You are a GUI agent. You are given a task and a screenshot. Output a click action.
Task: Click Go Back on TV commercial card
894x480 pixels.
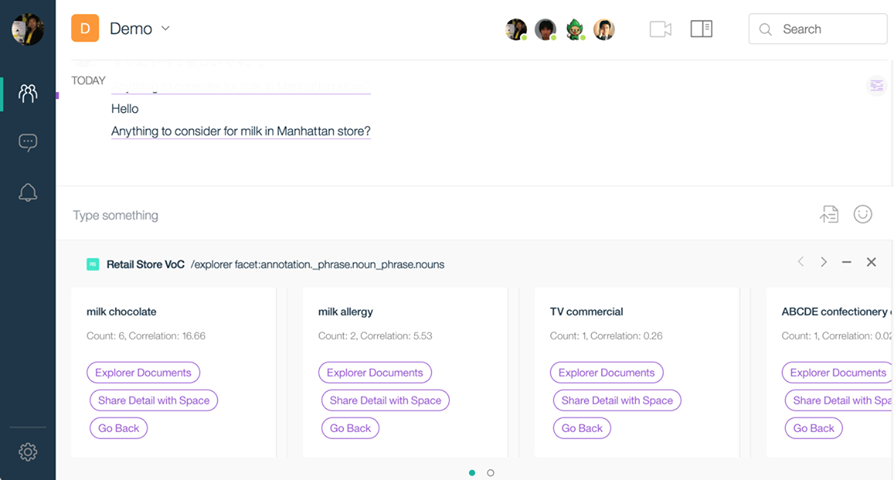[582, 428]
